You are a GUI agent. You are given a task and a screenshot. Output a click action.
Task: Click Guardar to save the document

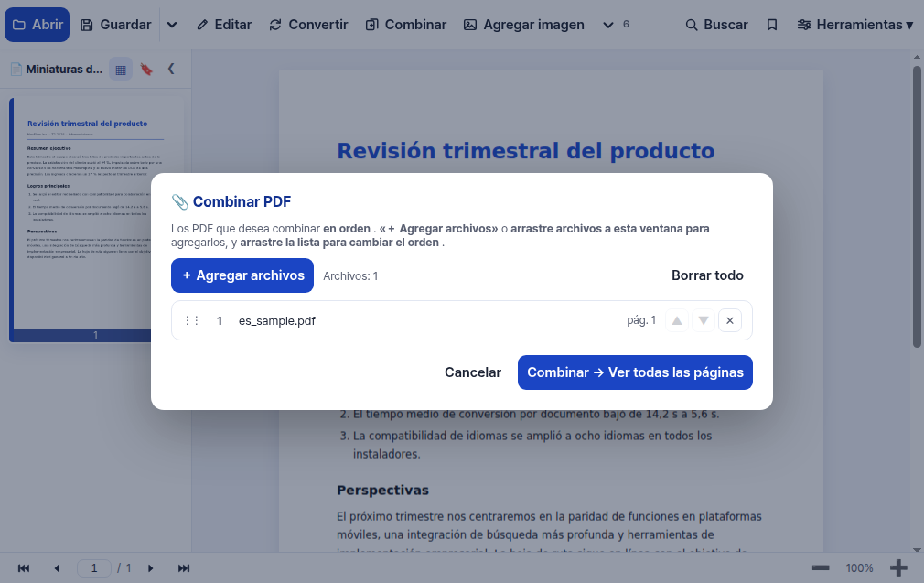pyautogui.click(x=115, y=25)
